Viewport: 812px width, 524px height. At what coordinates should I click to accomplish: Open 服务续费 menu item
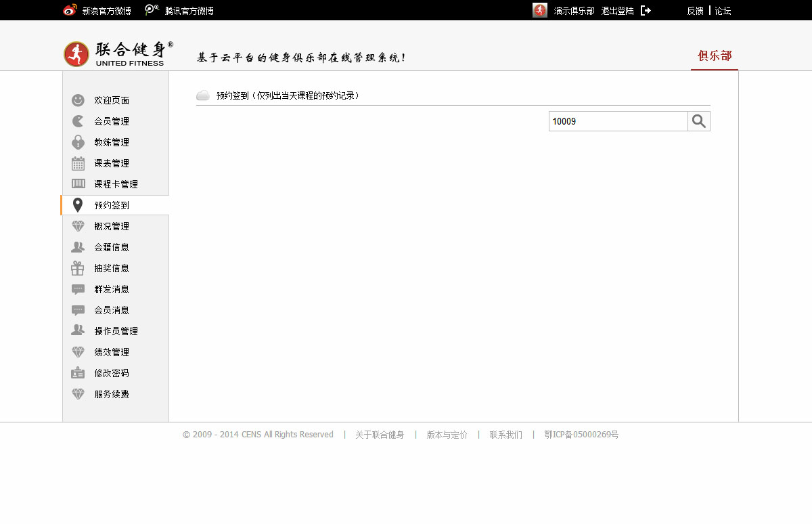point(112,394)
